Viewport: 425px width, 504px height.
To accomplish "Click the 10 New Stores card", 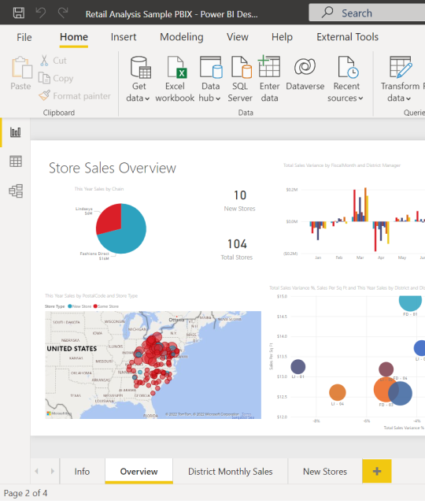I will [x=239, y=201].
